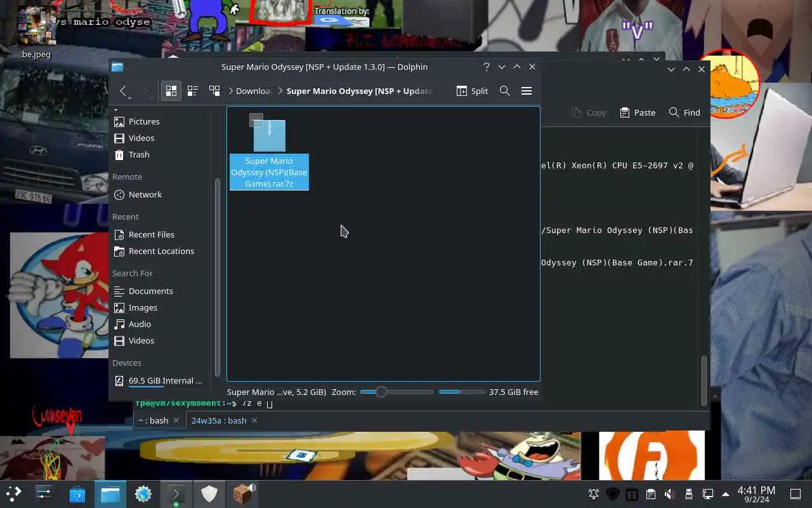Switch to '~ : bash' terminal tab

[153, 420]
